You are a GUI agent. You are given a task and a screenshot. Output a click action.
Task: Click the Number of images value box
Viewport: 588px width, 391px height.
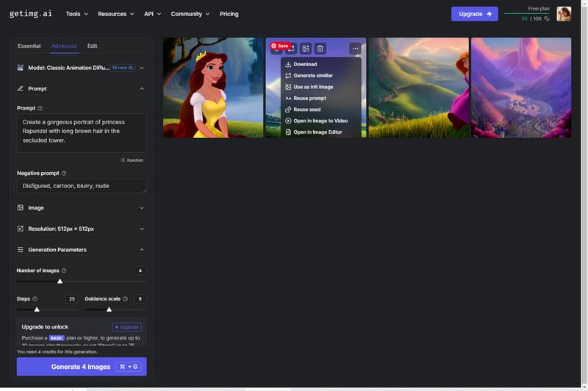(x=140, y=270)
